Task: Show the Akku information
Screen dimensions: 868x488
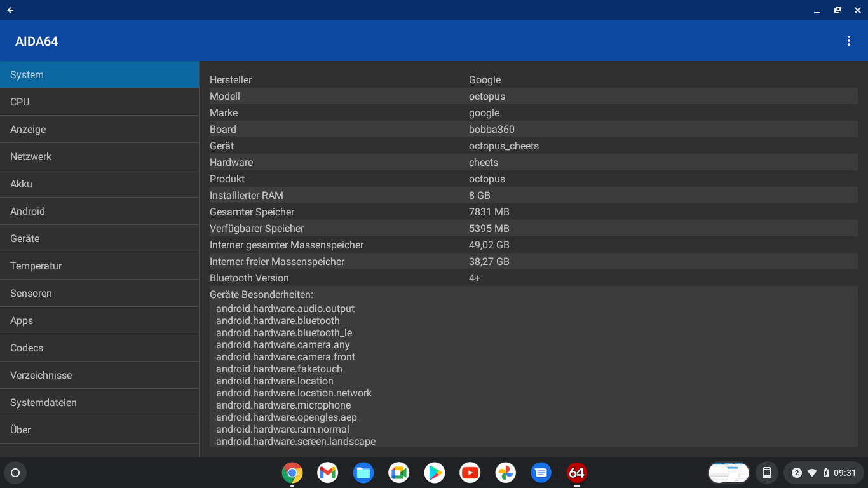Action: pyautogui.click(x=100, y=184)
